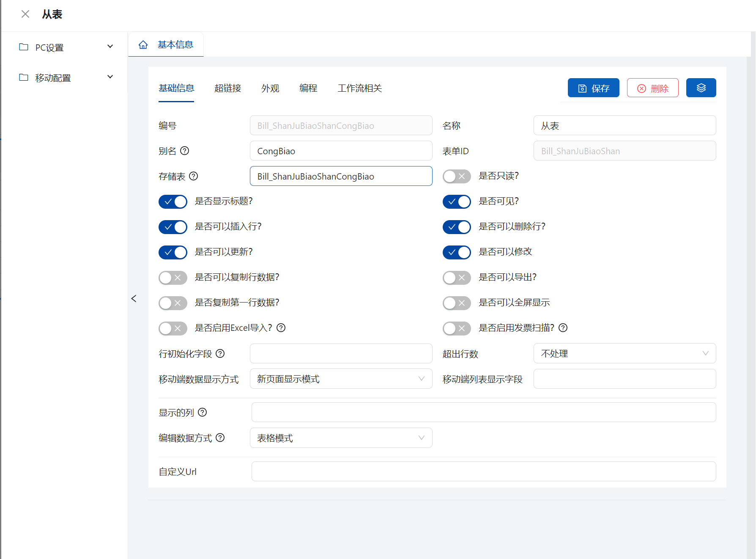Viewport: 756px width, 559px height.
Task: Click the help icon beside 是否启用发票扫描
Action: [563, 328]
